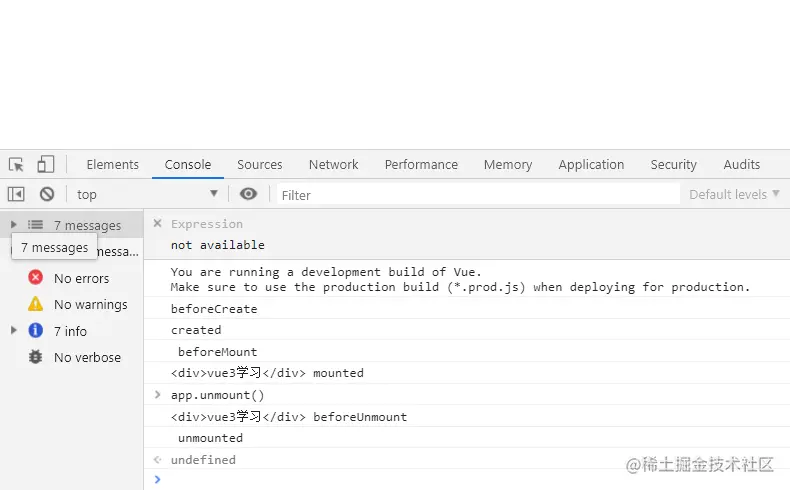The width and height of the screenshot is (790, 490).
Task: Select the No verbose sidebar filter
Action: 86,357
